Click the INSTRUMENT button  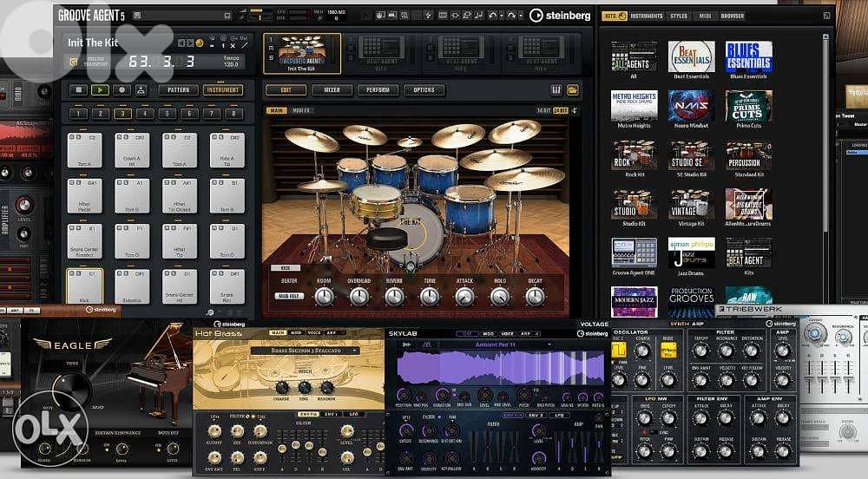222,89
